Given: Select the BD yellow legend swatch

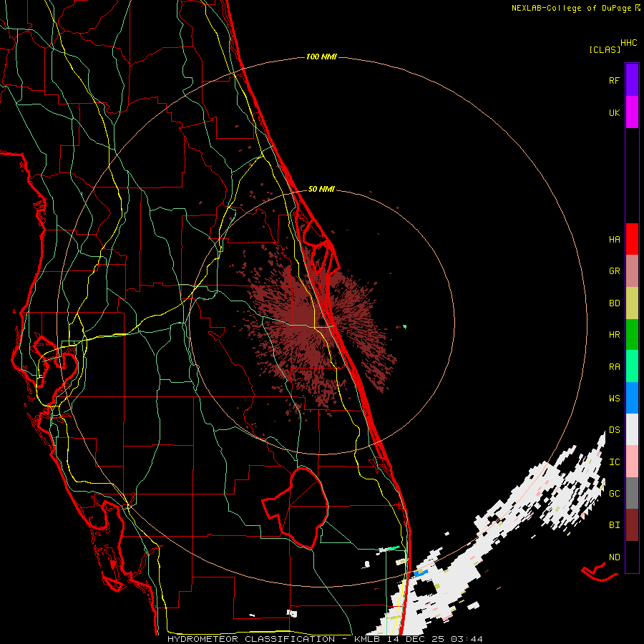Looking at the screenshot, I should (x=632, y=303).
